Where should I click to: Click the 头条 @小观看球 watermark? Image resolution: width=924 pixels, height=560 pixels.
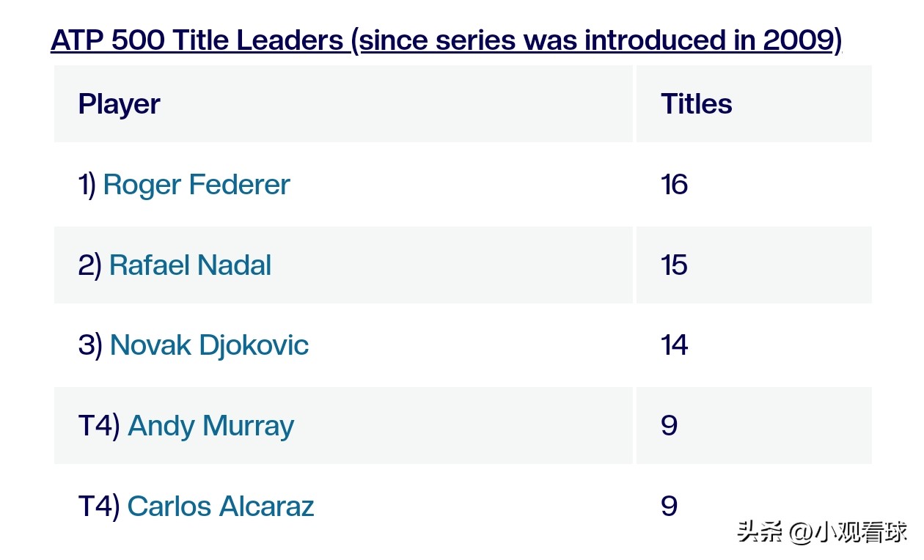tap(822, 531)
